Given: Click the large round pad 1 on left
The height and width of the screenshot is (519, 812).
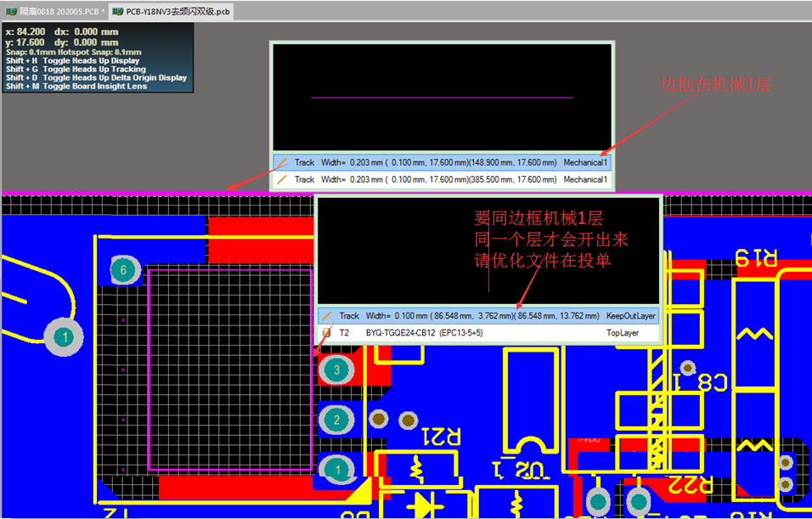Looking at the screenshot, I should [x=65, y=337].
